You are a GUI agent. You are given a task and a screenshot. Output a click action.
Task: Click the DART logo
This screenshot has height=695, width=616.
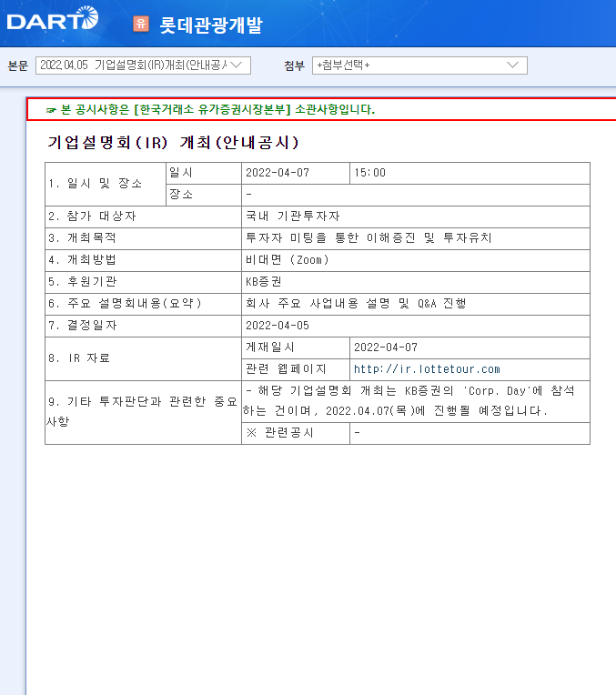tap(53, 18)
